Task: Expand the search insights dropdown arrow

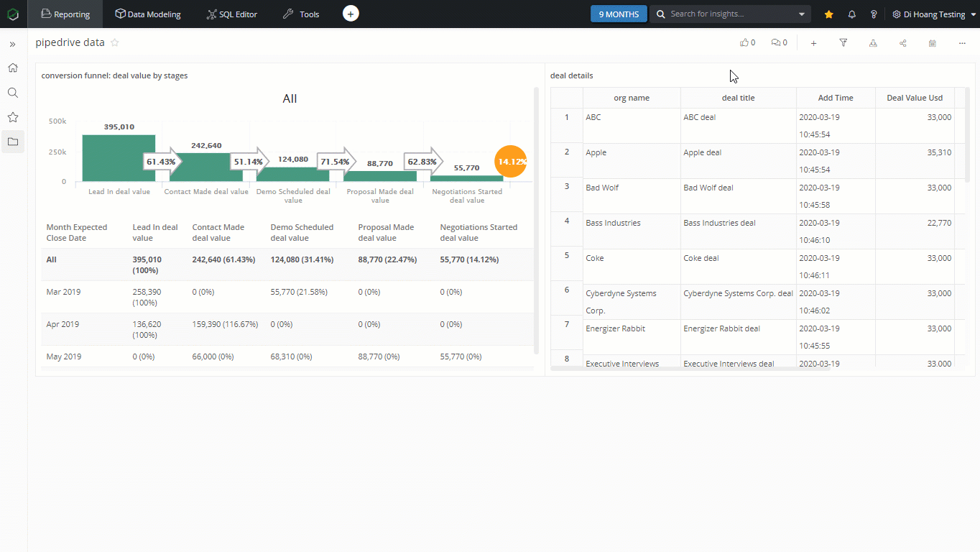Action: 802,14
